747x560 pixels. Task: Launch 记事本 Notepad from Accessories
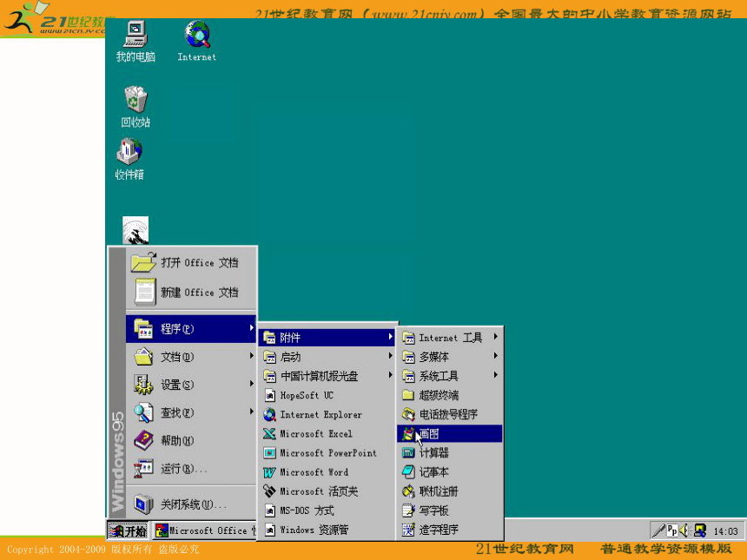pyautogui.click(x=450, y=472)
